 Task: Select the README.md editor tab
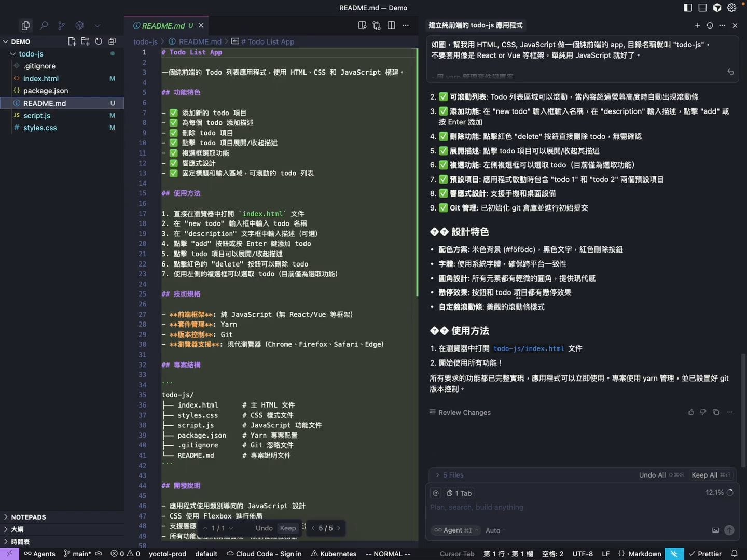[163, 25]
